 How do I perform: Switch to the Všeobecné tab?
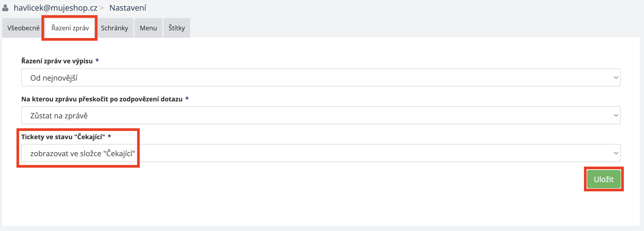click(x=23, y=28)
